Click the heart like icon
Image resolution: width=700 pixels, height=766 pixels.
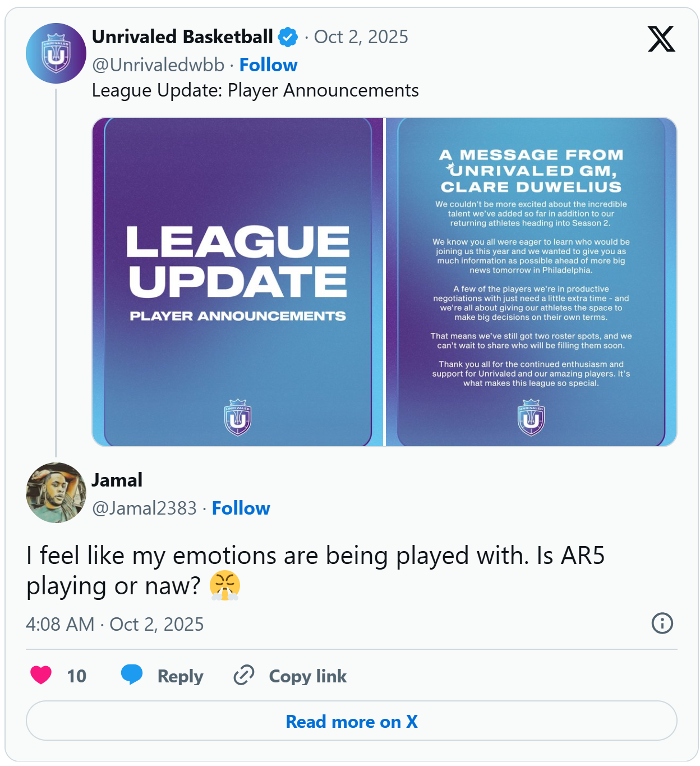point(41,675)
